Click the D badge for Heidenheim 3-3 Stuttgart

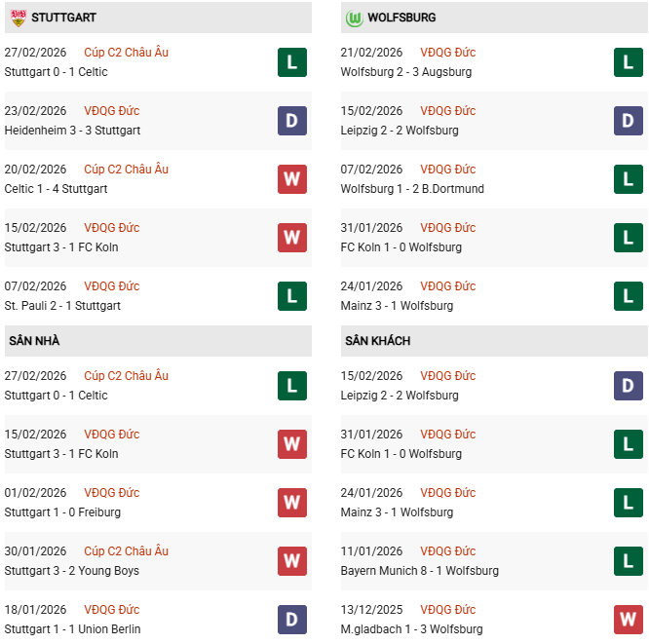click(x=291, y=121)
